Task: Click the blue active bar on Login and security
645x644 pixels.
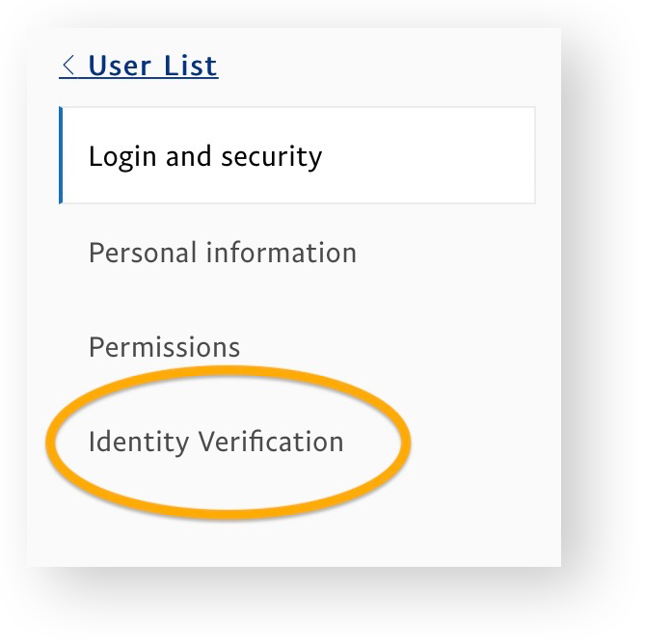Action: (62, 156)
